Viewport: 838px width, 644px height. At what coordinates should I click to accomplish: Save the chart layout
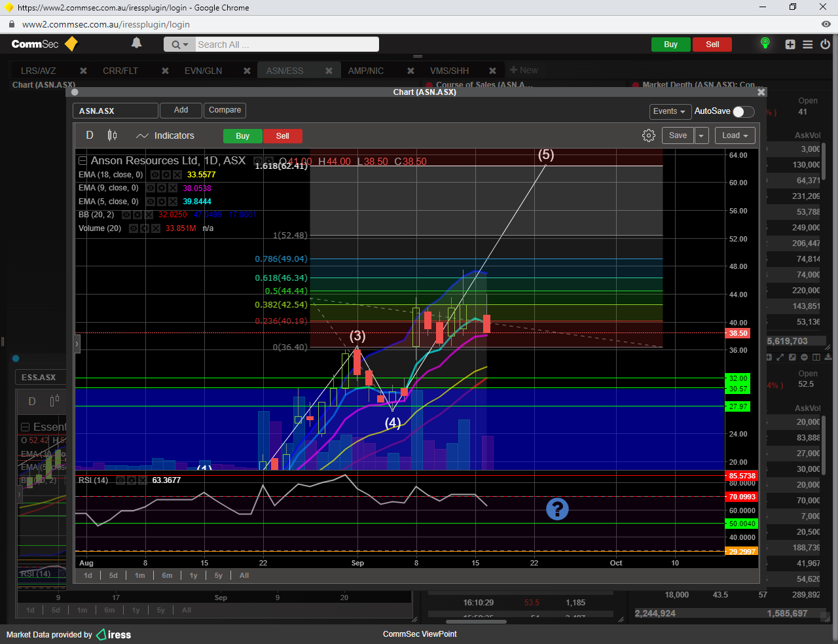tap(678, 135)
